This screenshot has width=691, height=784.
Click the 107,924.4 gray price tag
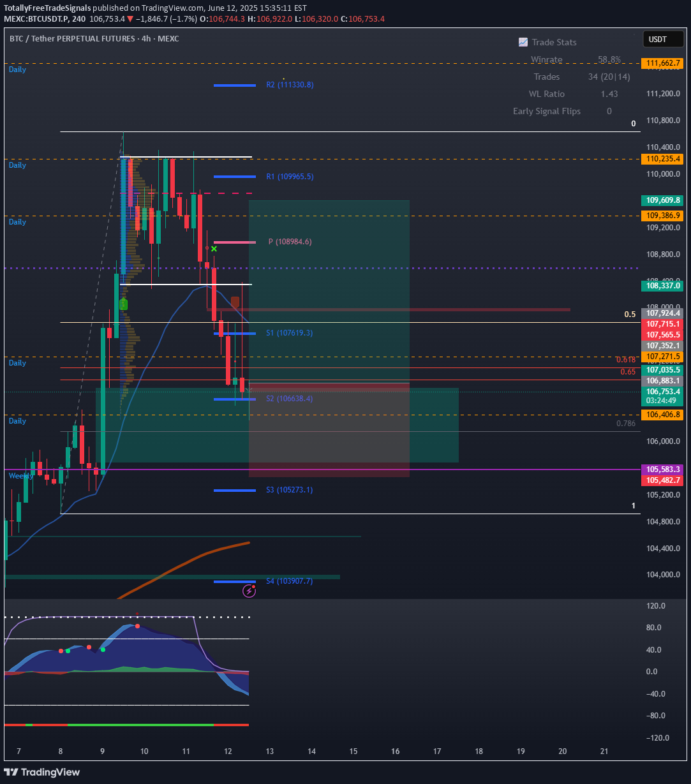tap(663, 313)
